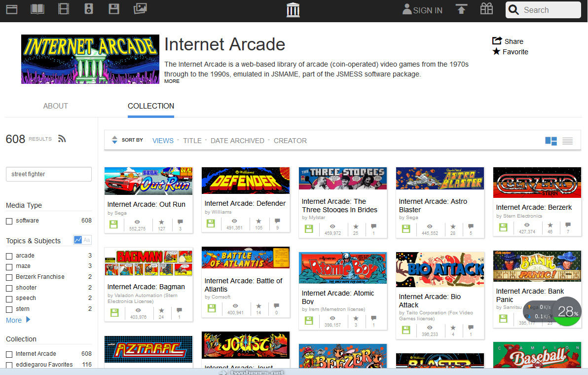
Task: Click the topics chart view icon
Action: point(78,240)
